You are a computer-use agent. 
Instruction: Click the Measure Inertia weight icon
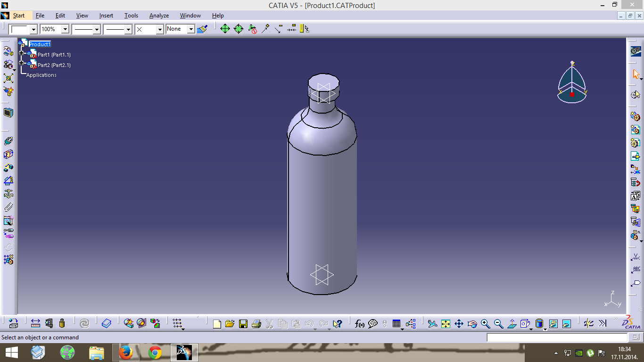[62, 323]
